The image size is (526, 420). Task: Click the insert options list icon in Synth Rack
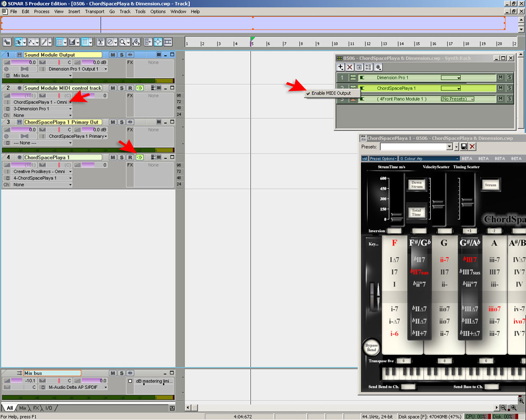(368, 67)
